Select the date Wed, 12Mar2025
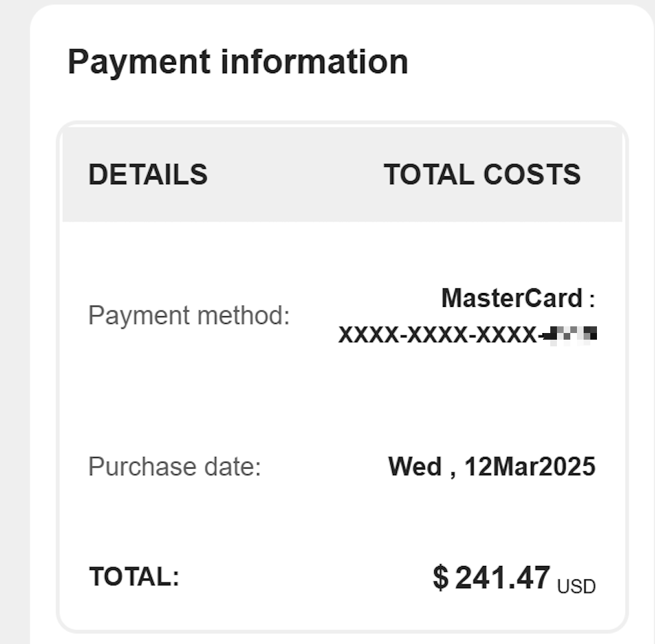This screenshot has height=644, width=655. (x=492, y=466)
